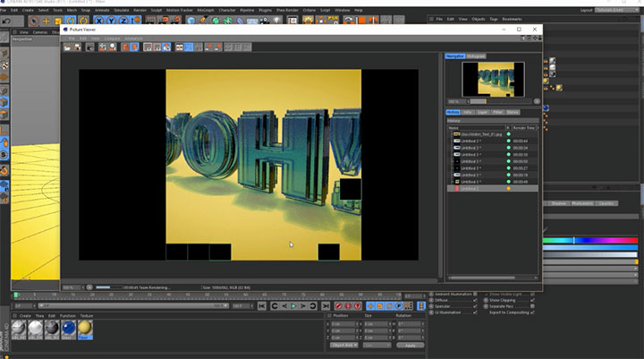Toggle the Specular checkbox

point(475,306)
